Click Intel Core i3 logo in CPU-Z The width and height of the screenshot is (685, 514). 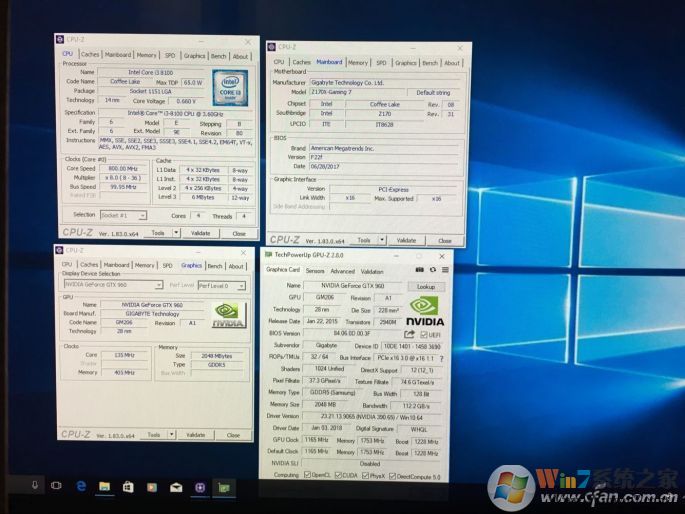pos(230,88)
